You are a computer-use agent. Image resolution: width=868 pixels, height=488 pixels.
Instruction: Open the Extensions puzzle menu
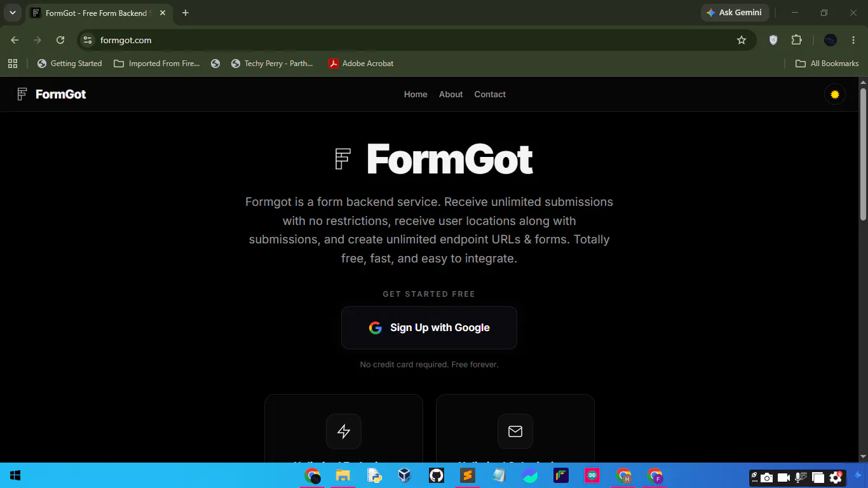(797, 40)
